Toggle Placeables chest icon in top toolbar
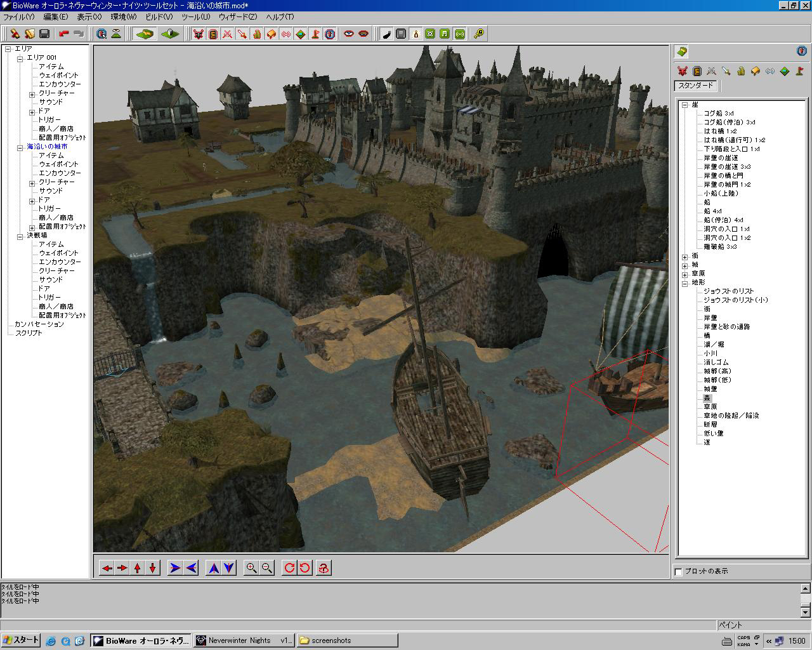The width and height of the screenshot is (812, 650). pos(272,34)
